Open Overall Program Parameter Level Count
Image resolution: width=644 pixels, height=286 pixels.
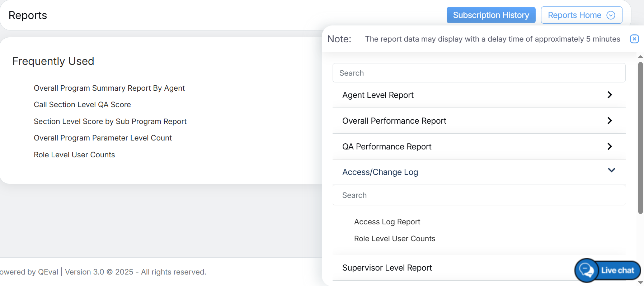[103, 138]
